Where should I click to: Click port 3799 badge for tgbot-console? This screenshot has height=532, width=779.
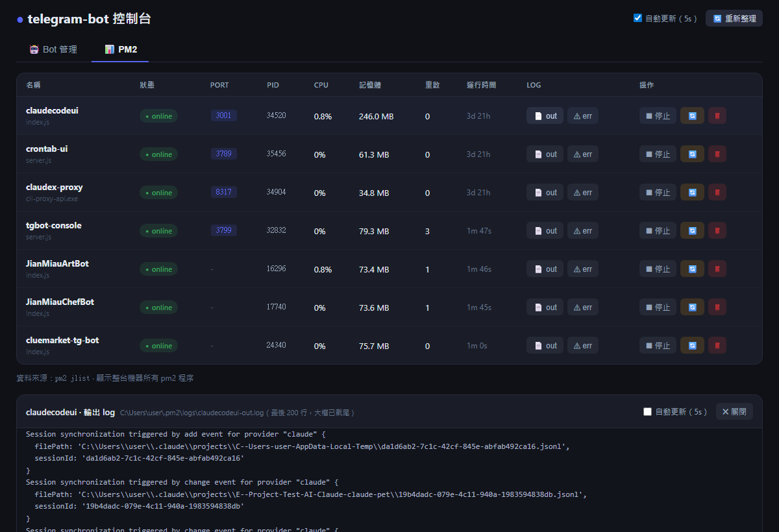click(x=223, y=230)
